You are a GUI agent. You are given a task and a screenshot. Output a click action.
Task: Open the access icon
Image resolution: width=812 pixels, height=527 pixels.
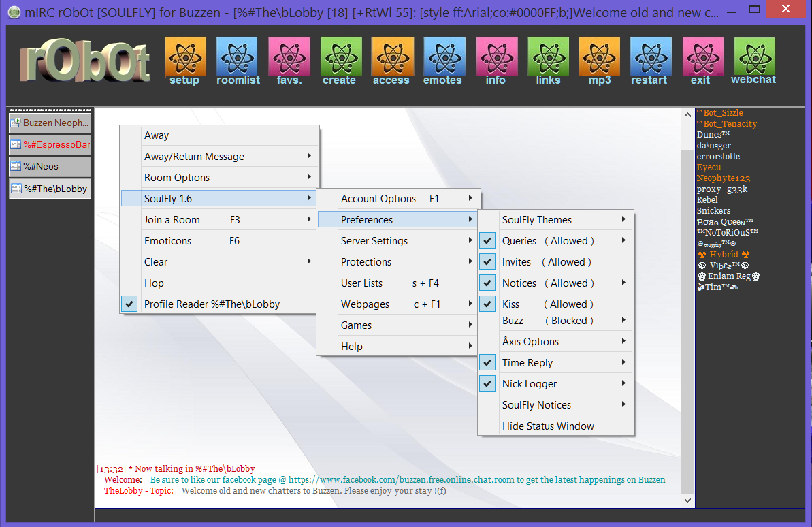[x=392, y=61]
